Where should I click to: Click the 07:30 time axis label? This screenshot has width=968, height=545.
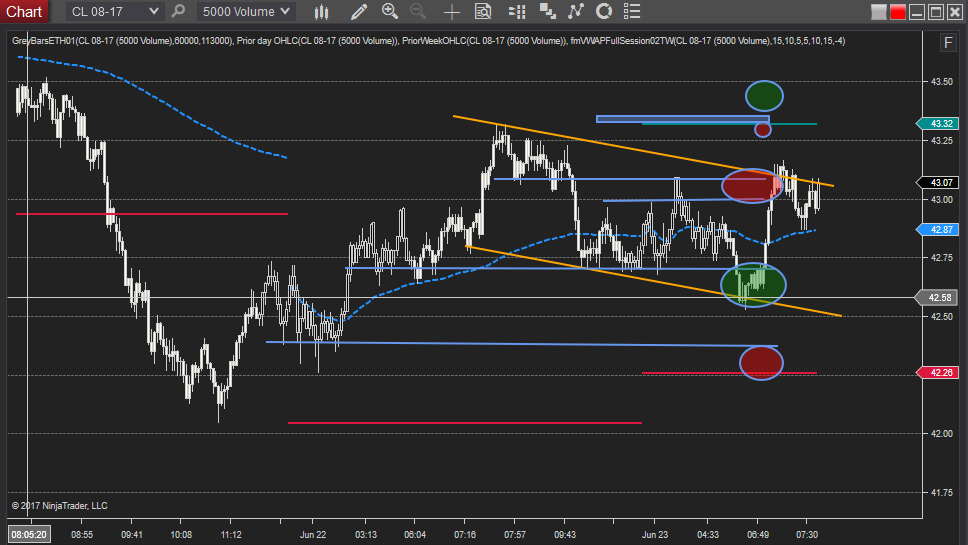(x=807, y=535)
